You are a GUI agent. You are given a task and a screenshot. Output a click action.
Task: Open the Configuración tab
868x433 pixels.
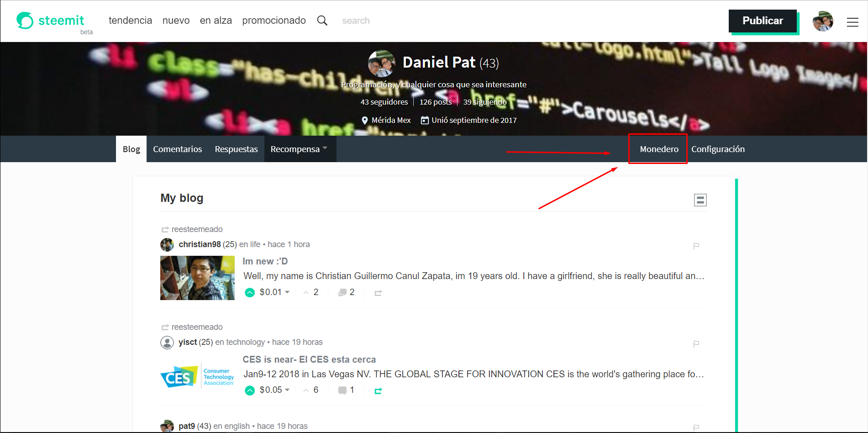click(718, 149)
